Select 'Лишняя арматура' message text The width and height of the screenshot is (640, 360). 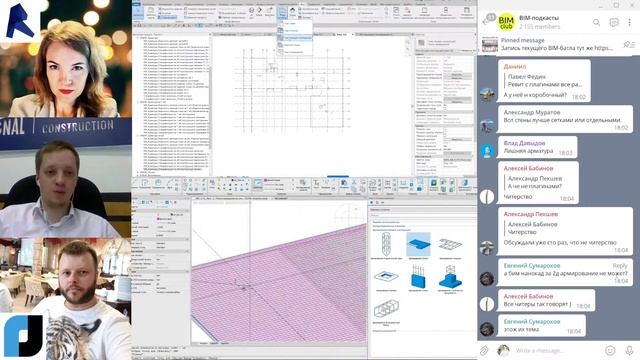point(528,151)
